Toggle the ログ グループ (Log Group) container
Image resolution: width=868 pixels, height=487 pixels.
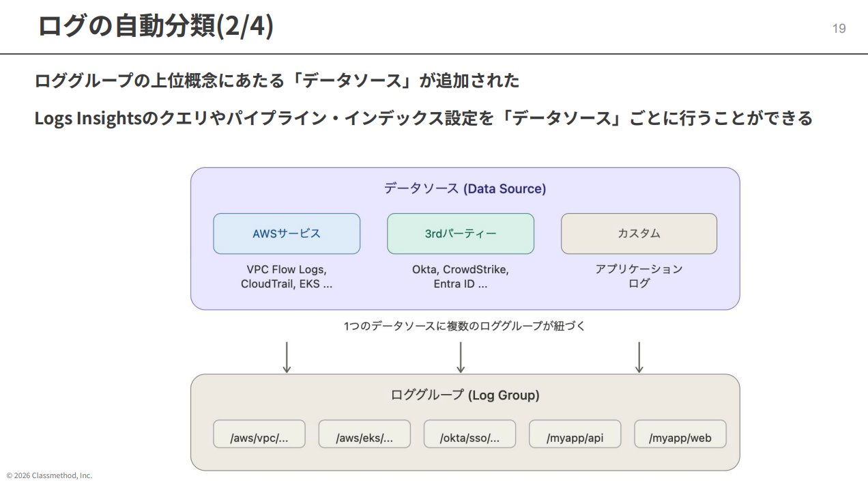465,395
